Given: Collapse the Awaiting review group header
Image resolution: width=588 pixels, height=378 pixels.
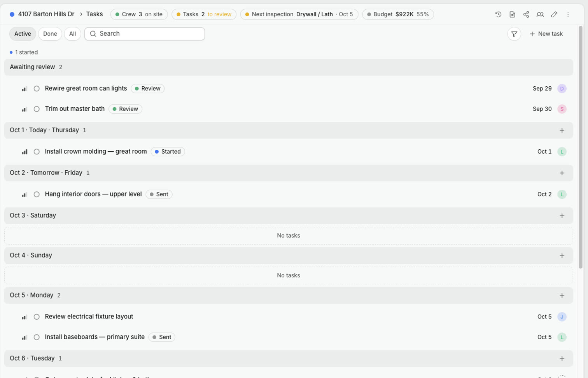Looking at the screenshot, I should click(x=289, y=67).
